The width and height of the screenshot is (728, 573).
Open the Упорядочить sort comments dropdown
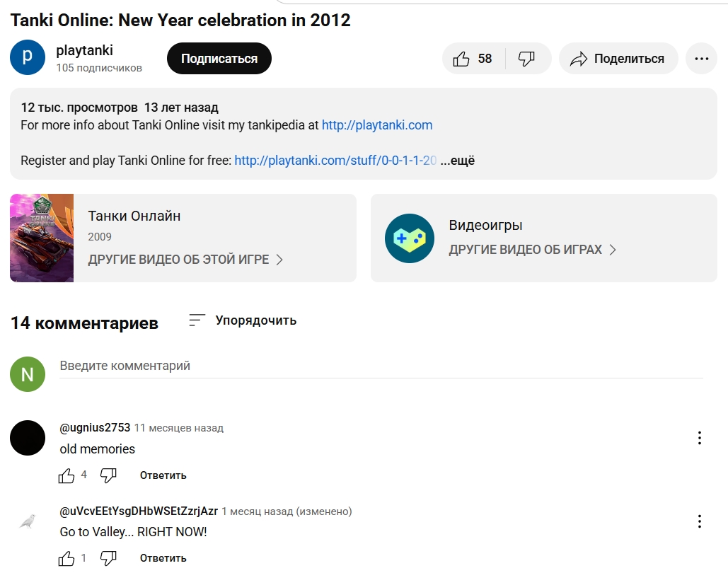tap(243, 320)
